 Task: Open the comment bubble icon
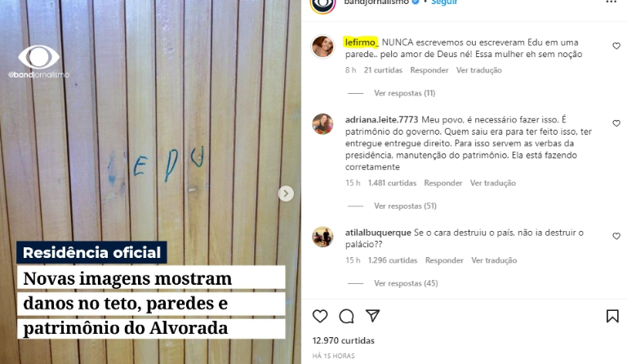(x=346, y=316)
